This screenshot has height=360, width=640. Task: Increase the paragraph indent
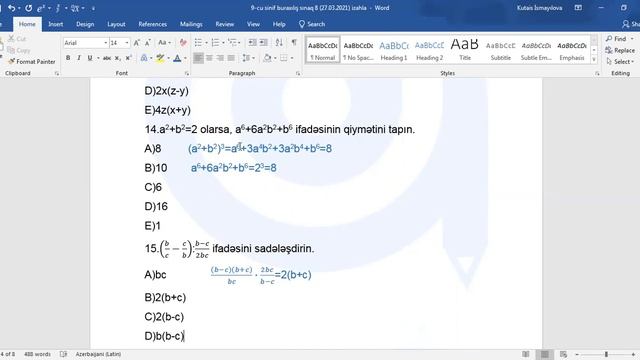pos(264,42)
